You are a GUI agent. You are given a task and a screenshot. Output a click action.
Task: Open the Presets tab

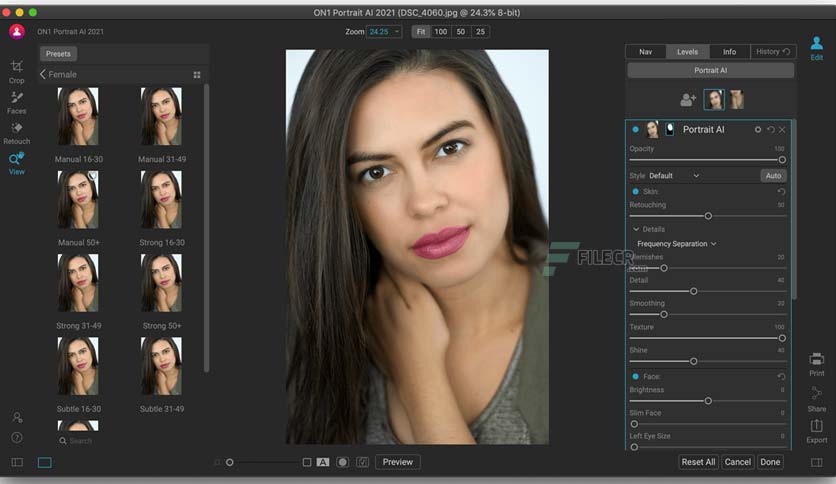click(x=58, y=54)
